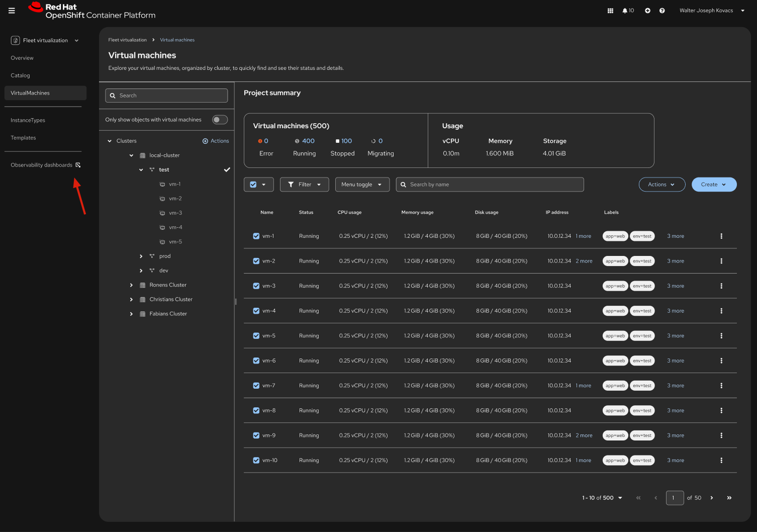The height and width of the screenshot is (532, 757).
Task: Click the plus import icon in header
Action: pyautogui.click(x=647, y=11)
